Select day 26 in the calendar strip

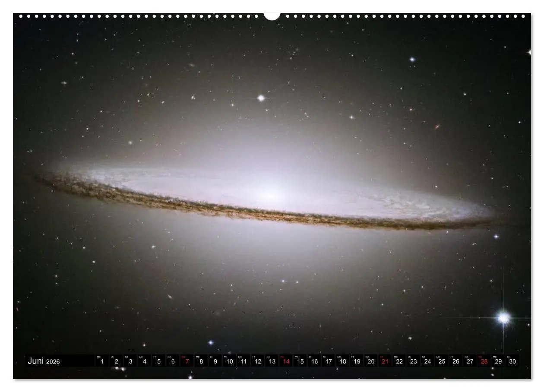pyautogui.click(x=456, y=361)
